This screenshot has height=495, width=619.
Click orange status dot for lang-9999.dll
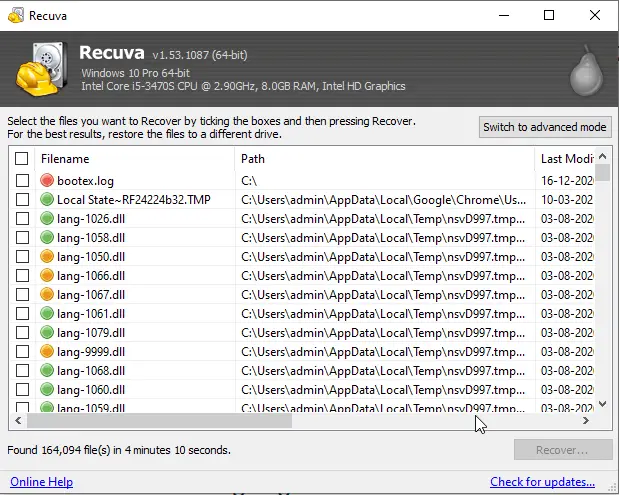coord(47,351)
